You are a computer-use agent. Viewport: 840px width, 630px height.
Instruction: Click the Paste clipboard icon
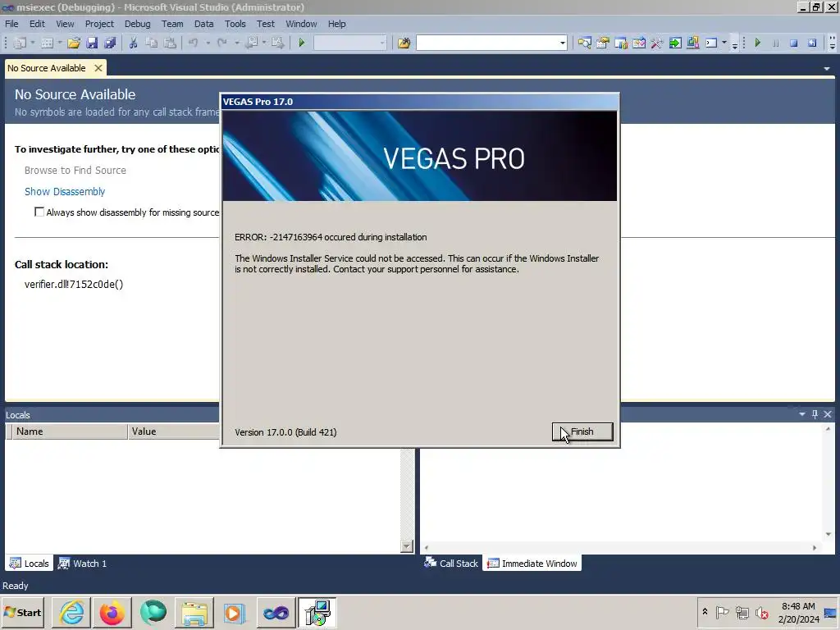pos(170,43)
